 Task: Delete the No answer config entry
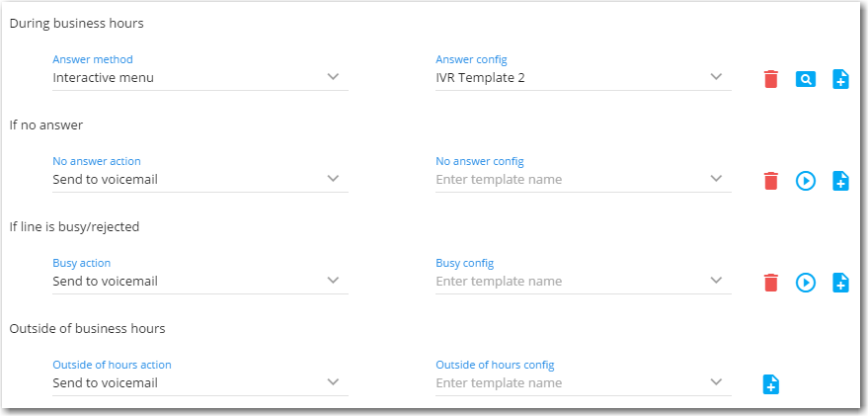pos(770,181)
